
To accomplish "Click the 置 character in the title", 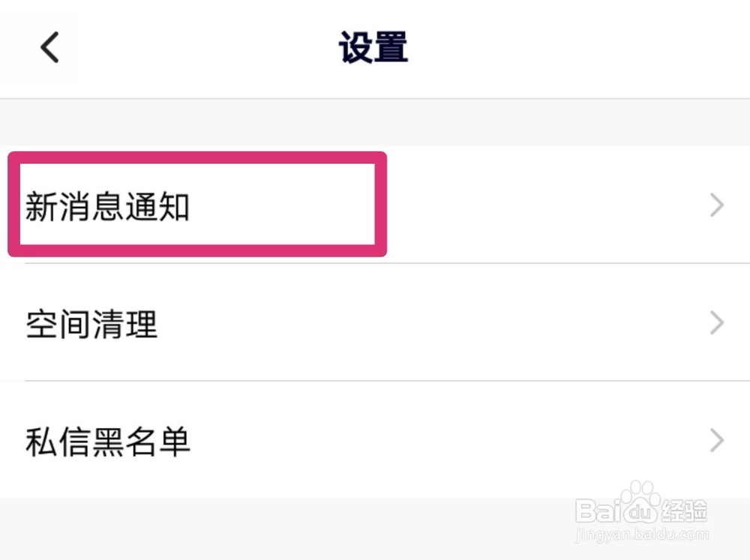I will pyautogui.click(x=391, y=47).
